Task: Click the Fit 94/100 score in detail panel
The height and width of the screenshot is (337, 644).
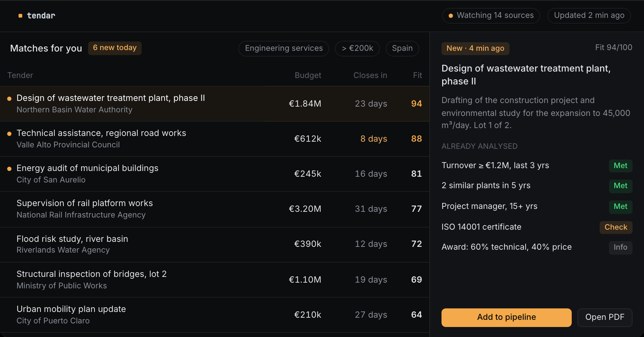Action: point(614,48)
